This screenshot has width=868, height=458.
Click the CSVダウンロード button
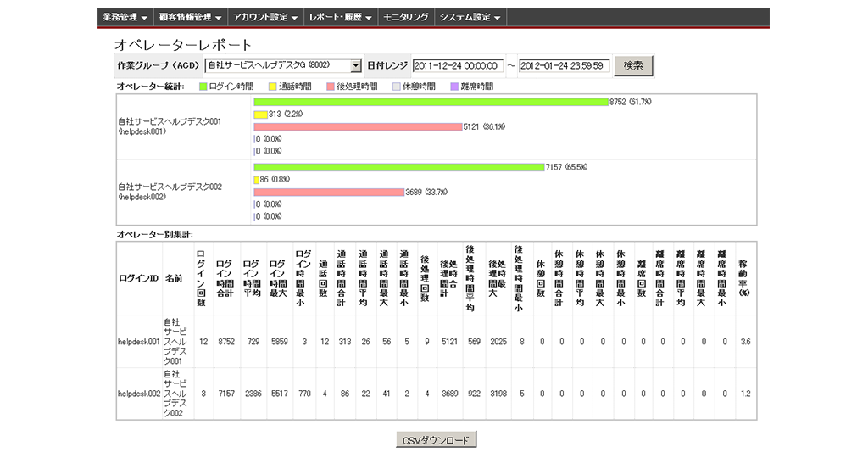click(436, 440)
